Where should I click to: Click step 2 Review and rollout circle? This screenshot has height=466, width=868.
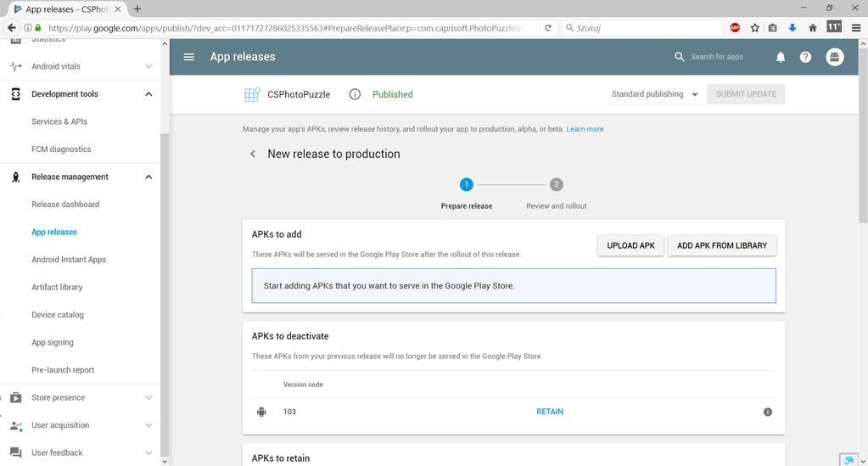click(x=557, y=184)
